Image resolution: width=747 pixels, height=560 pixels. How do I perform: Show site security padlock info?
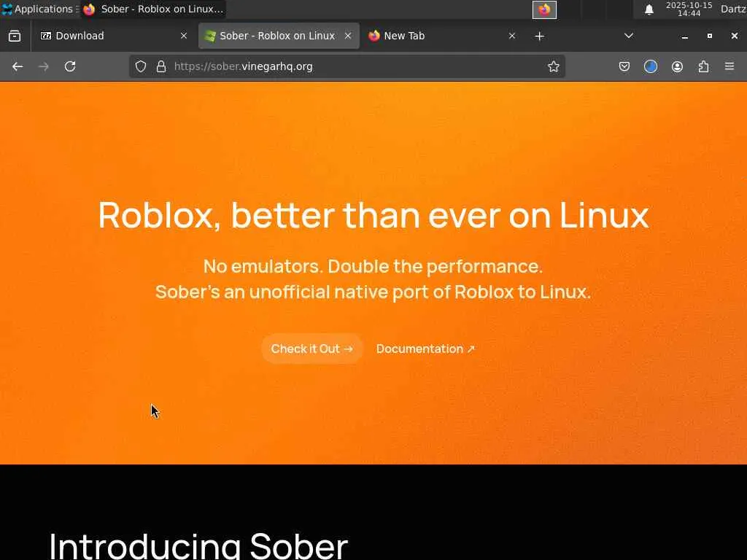161,66
